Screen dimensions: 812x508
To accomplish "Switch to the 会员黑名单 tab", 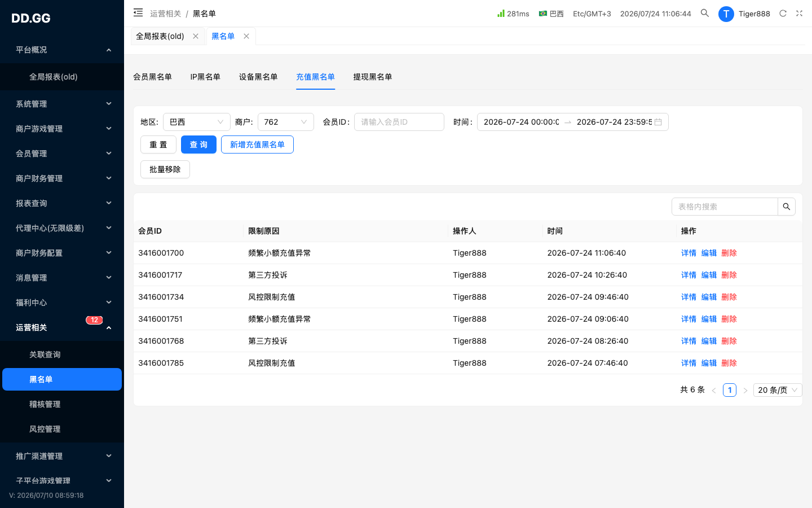I will pyautogui.click(x=152, y=77).
